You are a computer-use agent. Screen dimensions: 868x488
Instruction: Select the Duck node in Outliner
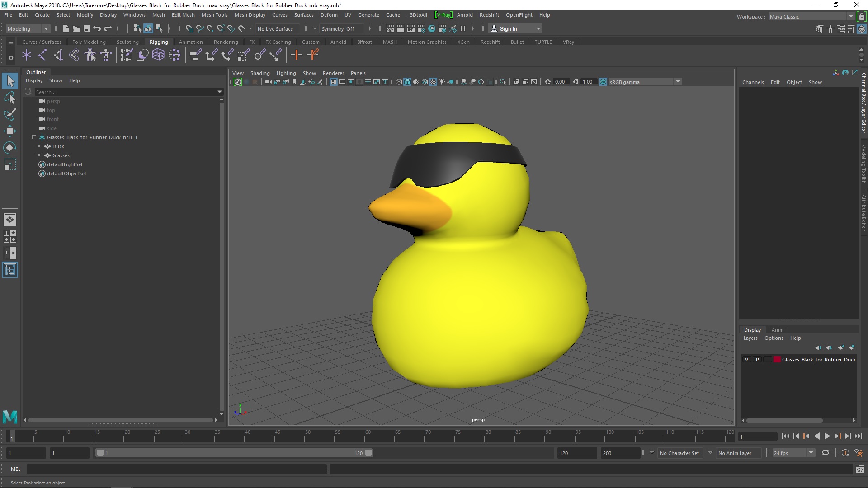58,146
